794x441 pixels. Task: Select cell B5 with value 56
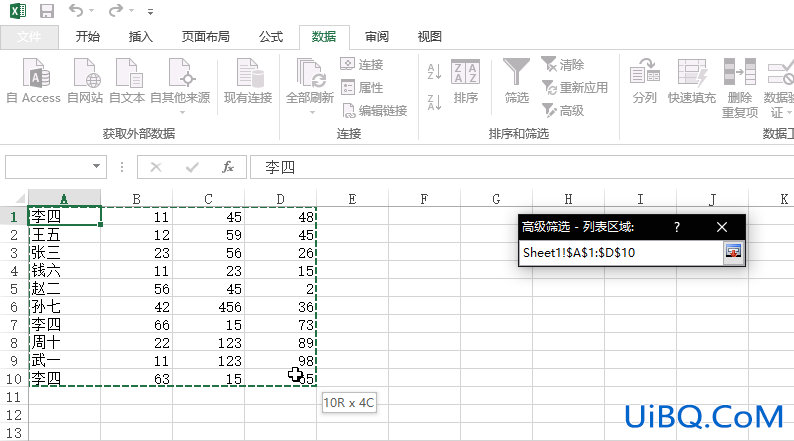tap(137, 289)
